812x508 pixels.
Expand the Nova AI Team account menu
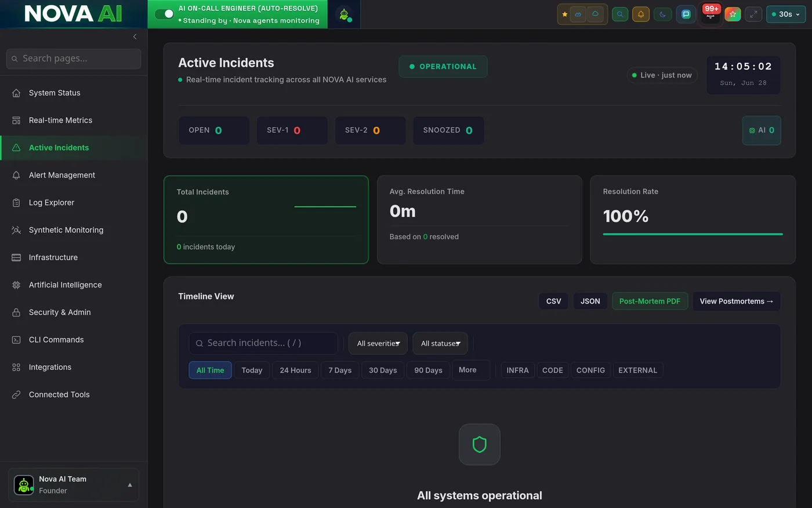click(x=74, y=485)
